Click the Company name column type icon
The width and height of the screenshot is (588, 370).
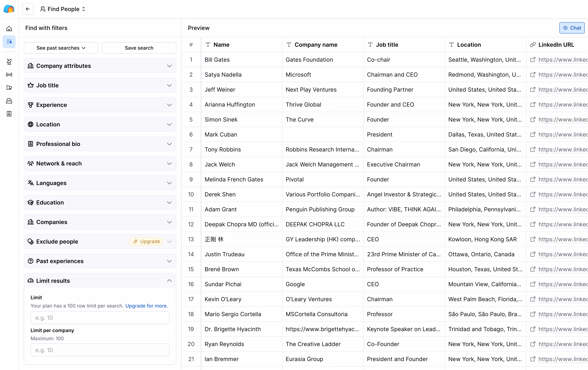click(289, 45)
